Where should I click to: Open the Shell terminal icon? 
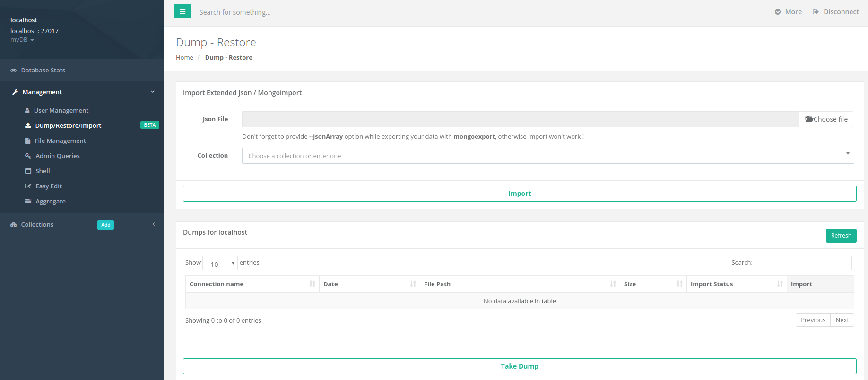[x=28, y=171]
